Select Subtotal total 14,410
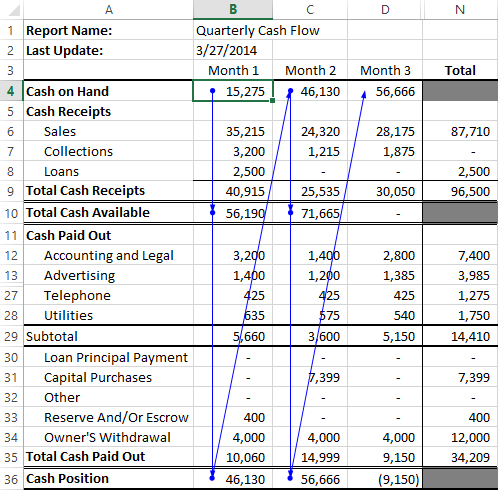The image size is (498, 490). coord(460,336)
